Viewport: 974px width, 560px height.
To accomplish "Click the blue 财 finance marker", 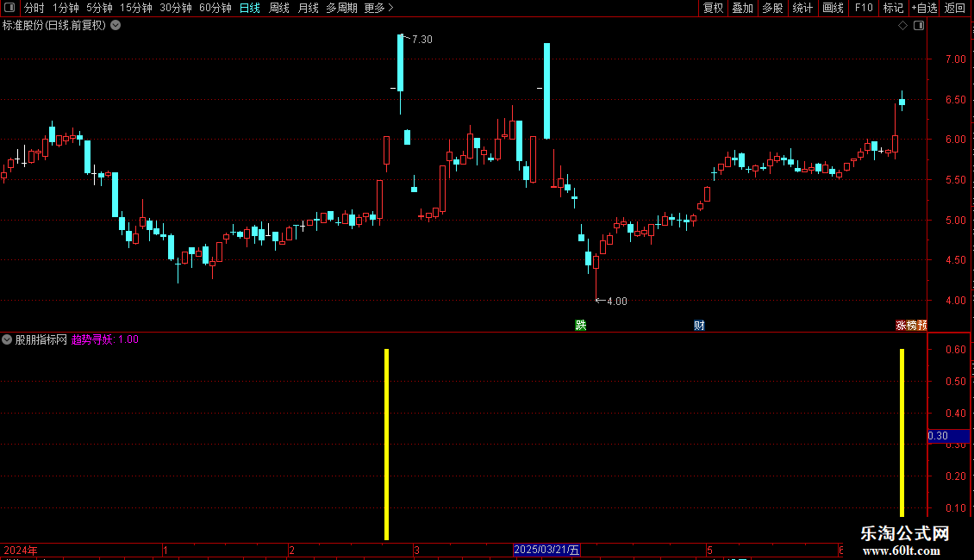I will click(x=699, y=326).
